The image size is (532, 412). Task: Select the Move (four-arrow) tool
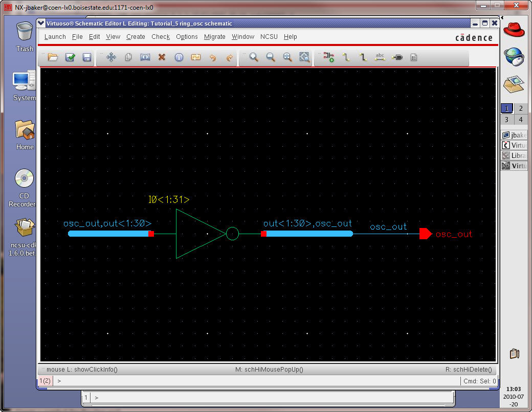click(111, 57)
